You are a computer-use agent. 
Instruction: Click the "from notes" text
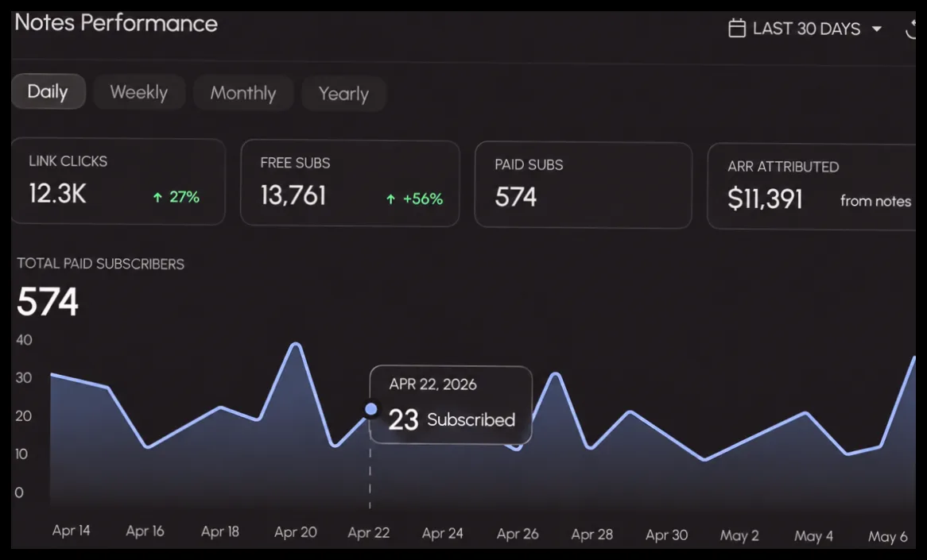(875, 201)
